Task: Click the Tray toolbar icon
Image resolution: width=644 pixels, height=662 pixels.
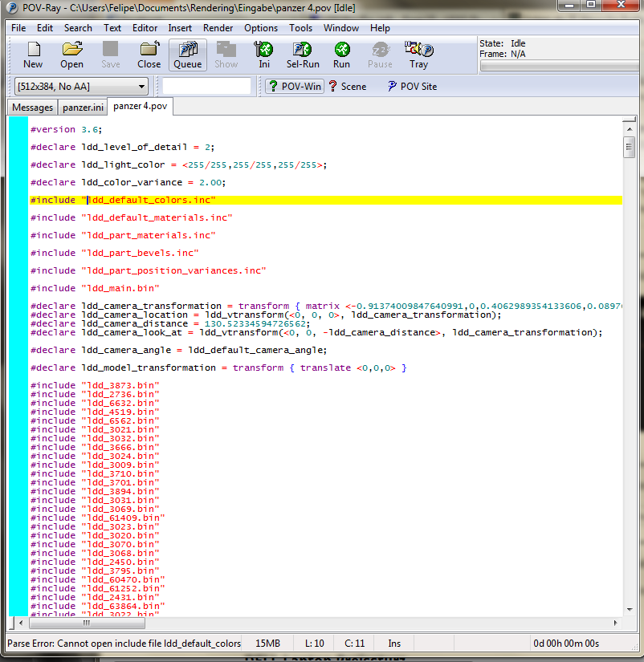Action: (418, 55)
